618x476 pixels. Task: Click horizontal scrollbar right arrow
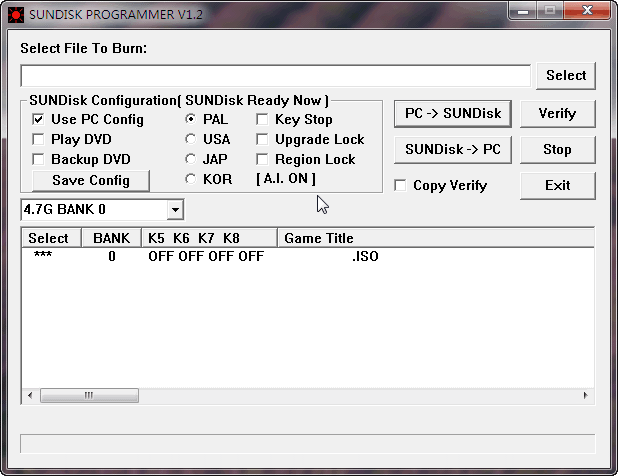[x=585, y=395]
